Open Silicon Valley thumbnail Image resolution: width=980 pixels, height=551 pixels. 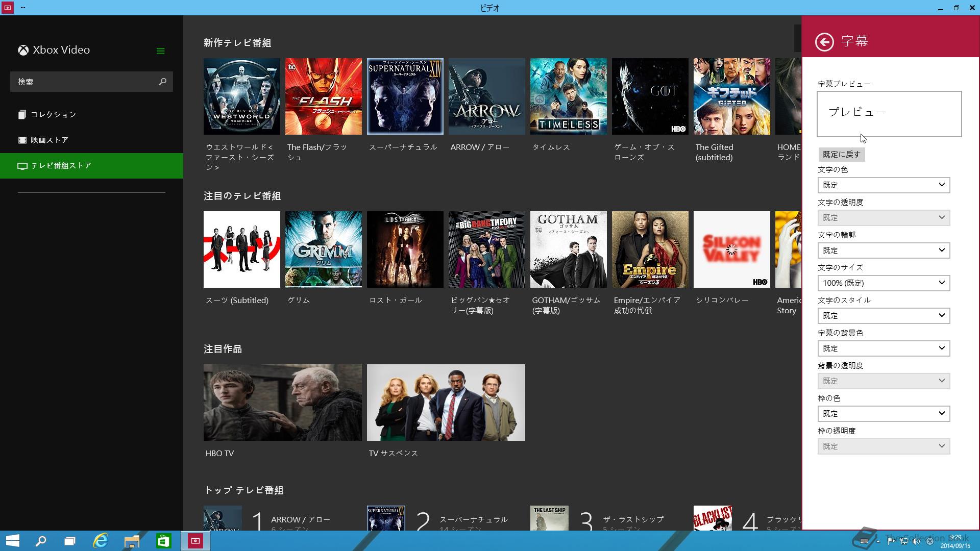732,249
